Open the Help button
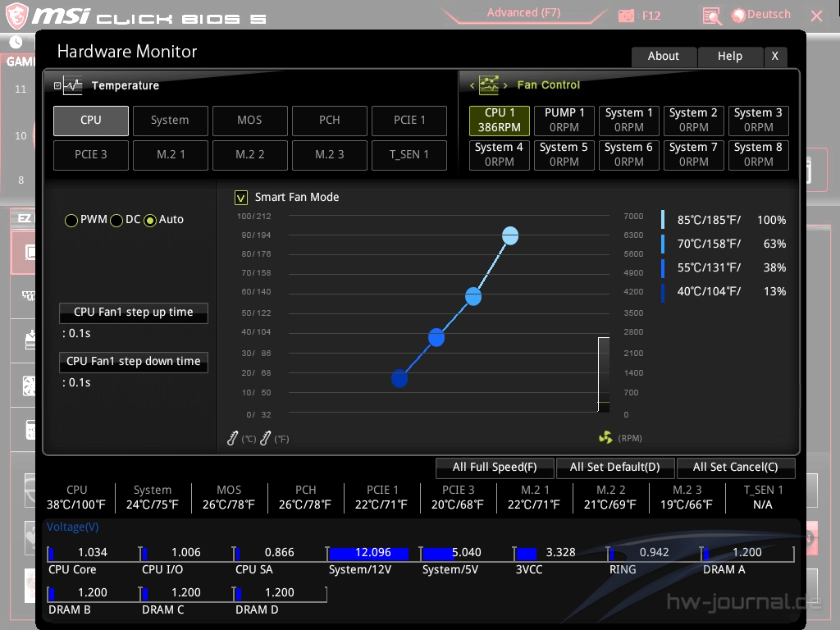The width and height of the screenshot is (840, 630). coord(729,57)
